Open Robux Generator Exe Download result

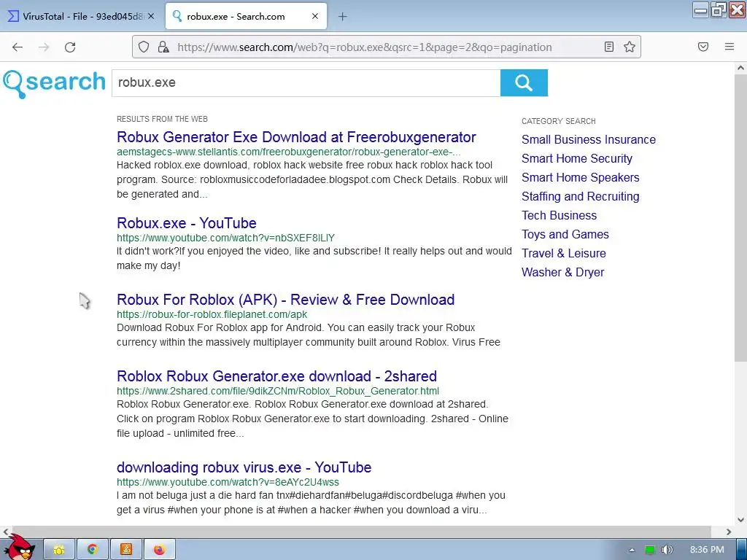coord(296,137)
